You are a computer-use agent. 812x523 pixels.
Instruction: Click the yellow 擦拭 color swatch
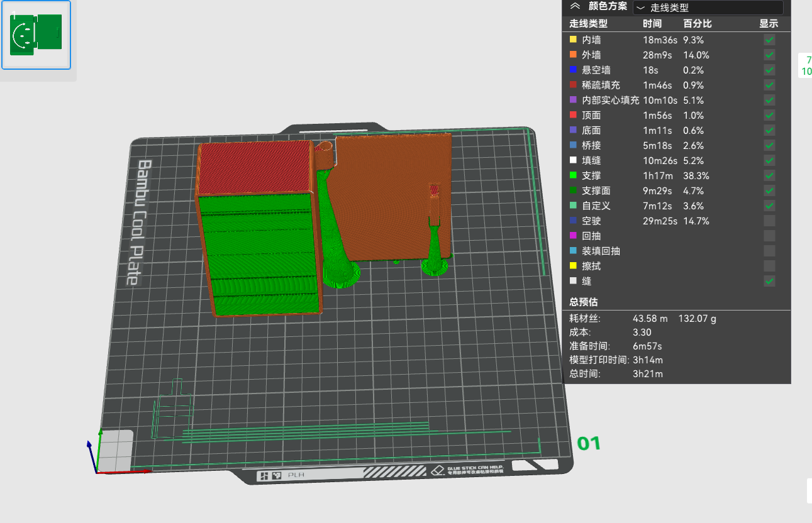(x=573, y=265)
